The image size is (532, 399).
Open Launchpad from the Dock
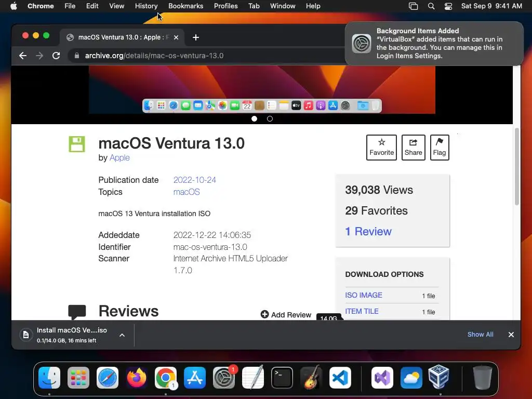tap(78, 378)
